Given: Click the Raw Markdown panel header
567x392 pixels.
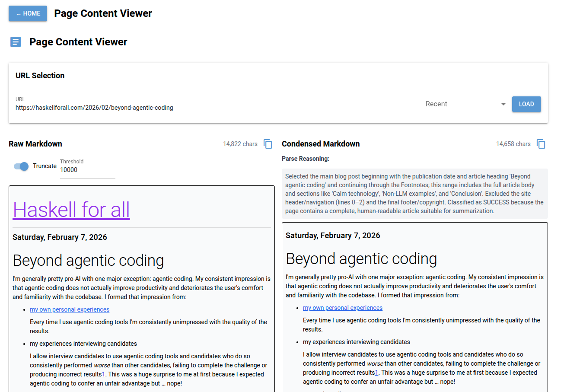Looking at the screenshot, I should coord(35,143).
